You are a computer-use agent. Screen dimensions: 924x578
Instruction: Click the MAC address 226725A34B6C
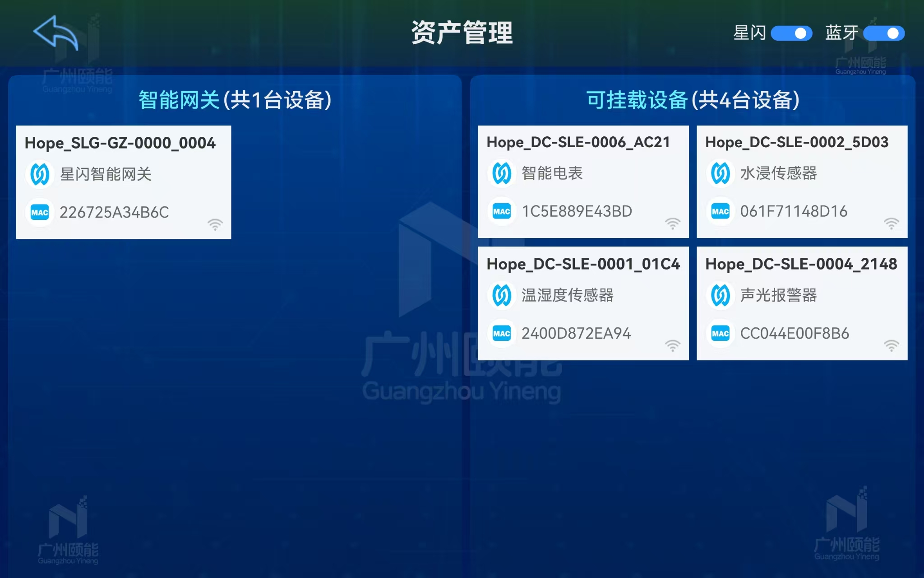point(114,212)
